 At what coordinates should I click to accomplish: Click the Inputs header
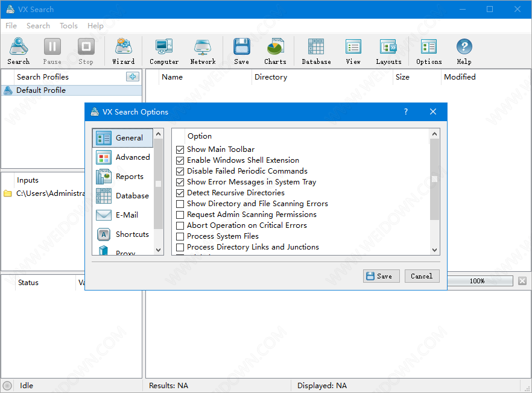28,180
